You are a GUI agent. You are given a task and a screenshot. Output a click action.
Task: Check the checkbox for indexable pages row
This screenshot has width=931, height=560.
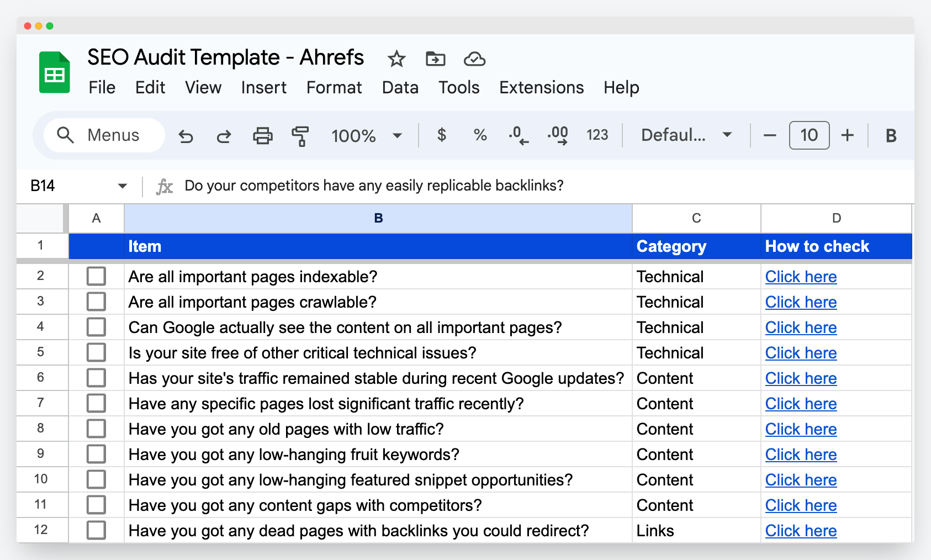[97, 276]
